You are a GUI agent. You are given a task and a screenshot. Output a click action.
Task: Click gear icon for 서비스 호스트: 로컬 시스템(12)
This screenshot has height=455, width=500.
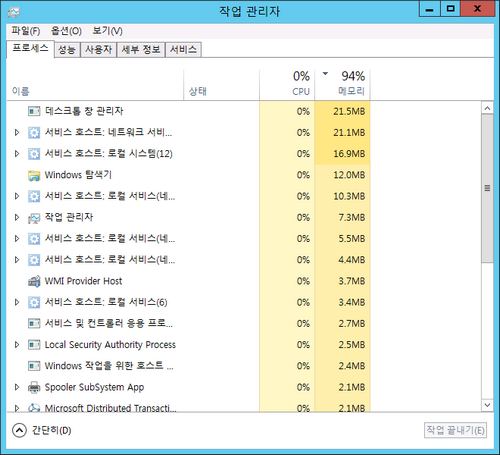tap(34, 154)
